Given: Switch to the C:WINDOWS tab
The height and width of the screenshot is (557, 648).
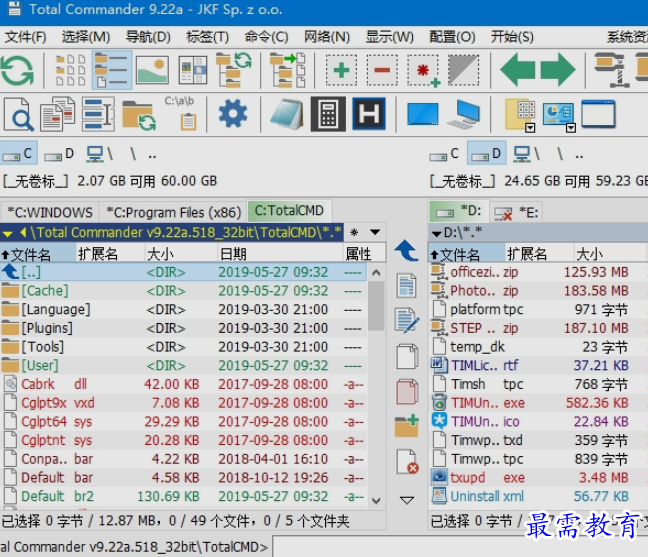Looking at the screenshot, I should 50,212.
